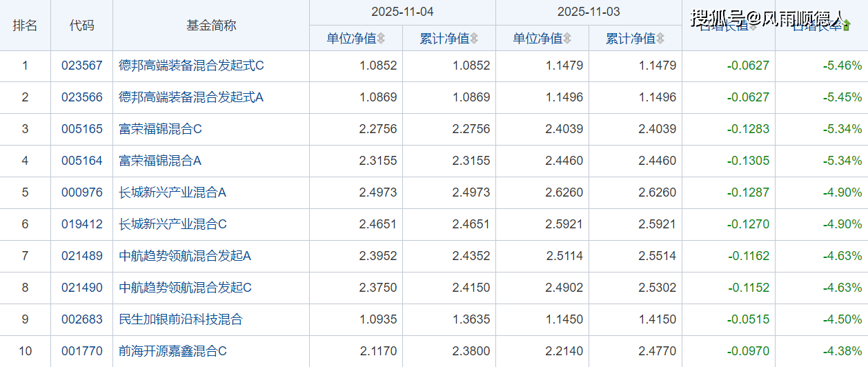Open fund 前海开源嘉鑫混合C
The height and width of the screenshot is (367, 868).
pos(172,351)
